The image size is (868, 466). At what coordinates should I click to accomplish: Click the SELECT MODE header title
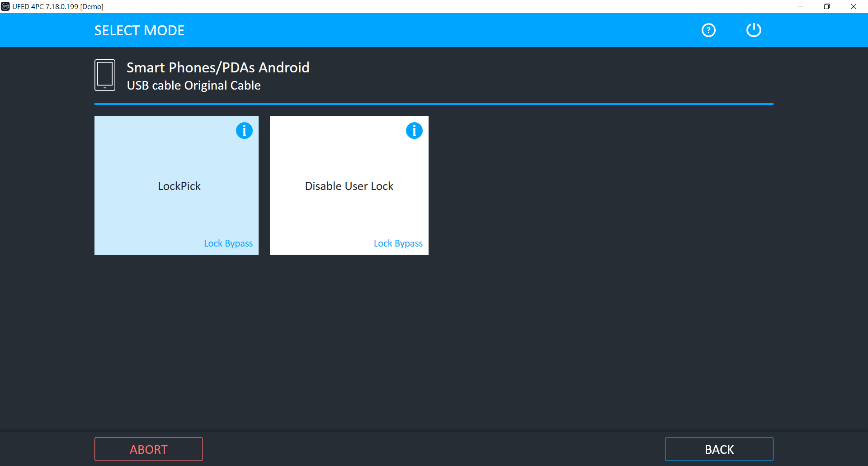139,30
